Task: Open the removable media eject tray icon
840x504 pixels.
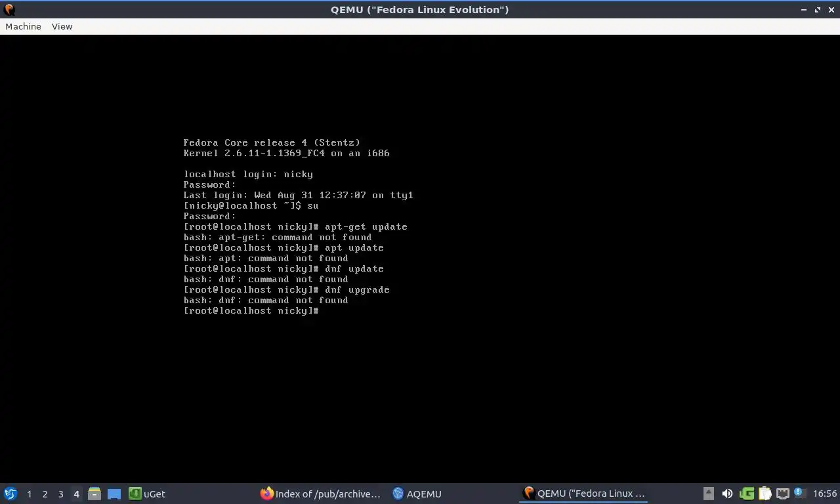Action: [709, 493]
